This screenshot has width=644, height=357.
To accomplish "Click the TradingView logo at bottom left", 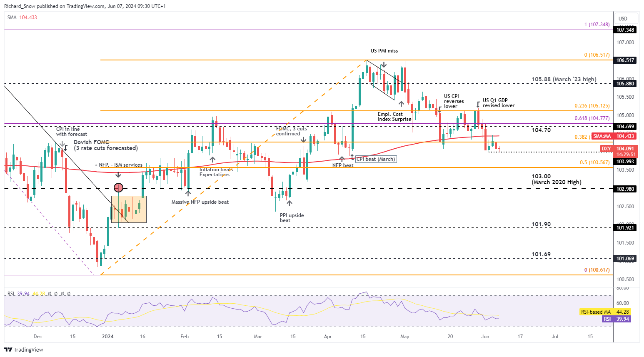I will pyautogui.click(x=24, y=350).
